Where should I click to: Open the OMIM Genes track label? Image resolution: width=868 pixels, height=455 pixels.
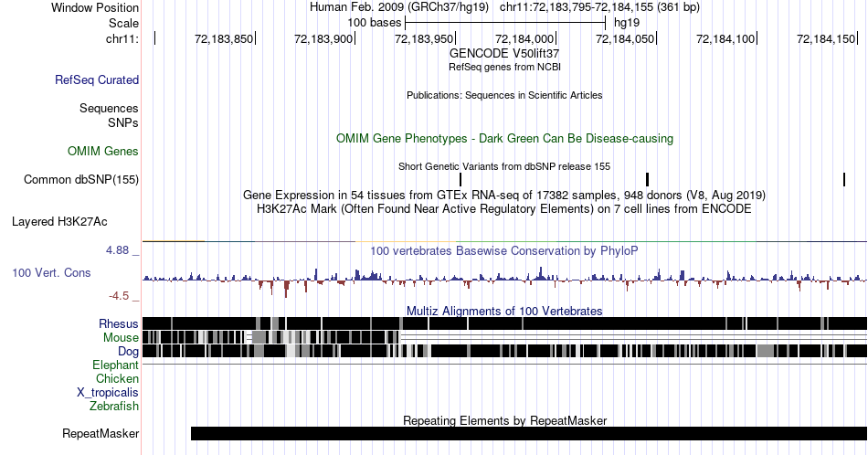(x=103, y=151)
